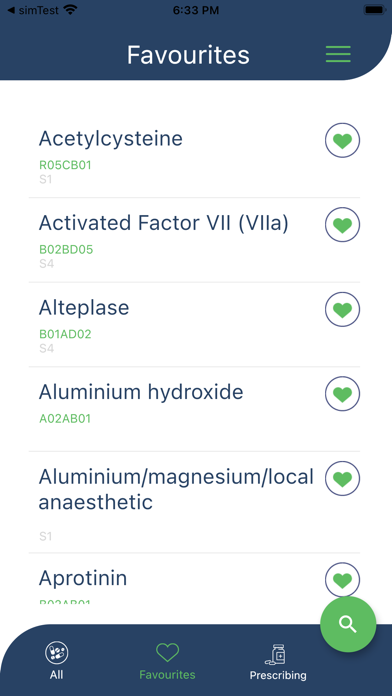The image size is (392, 696).
Task: Unfavourite Acetylcysteine with heart toggle
Action: [x=342, y=140]
